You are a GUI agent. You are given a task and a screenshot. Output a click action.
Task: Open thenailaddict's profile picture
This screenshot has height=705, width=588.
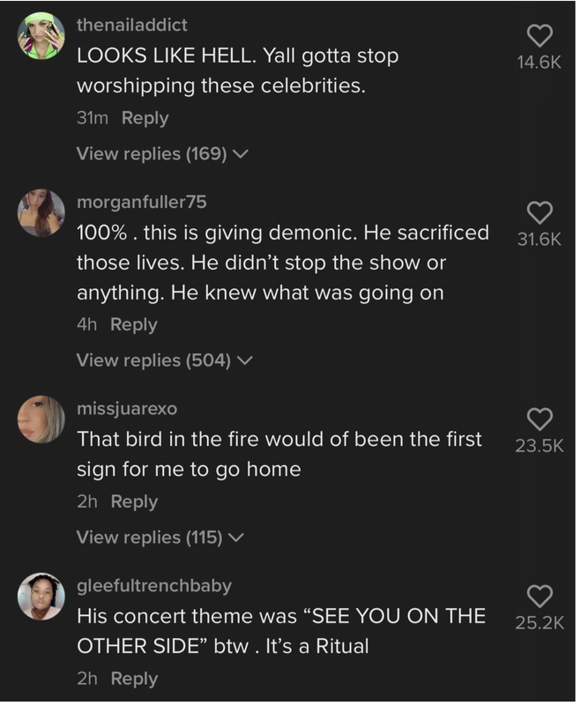[41, 35]
